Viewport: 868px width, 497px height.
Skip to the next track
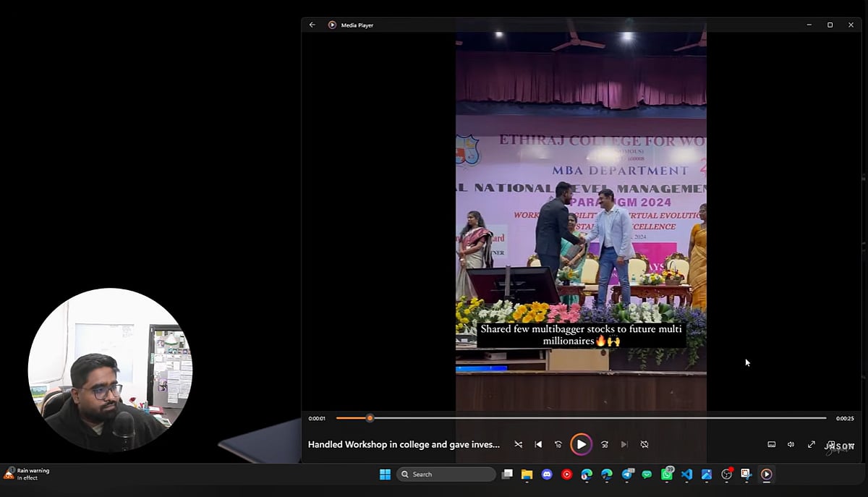tap(624, 444)
